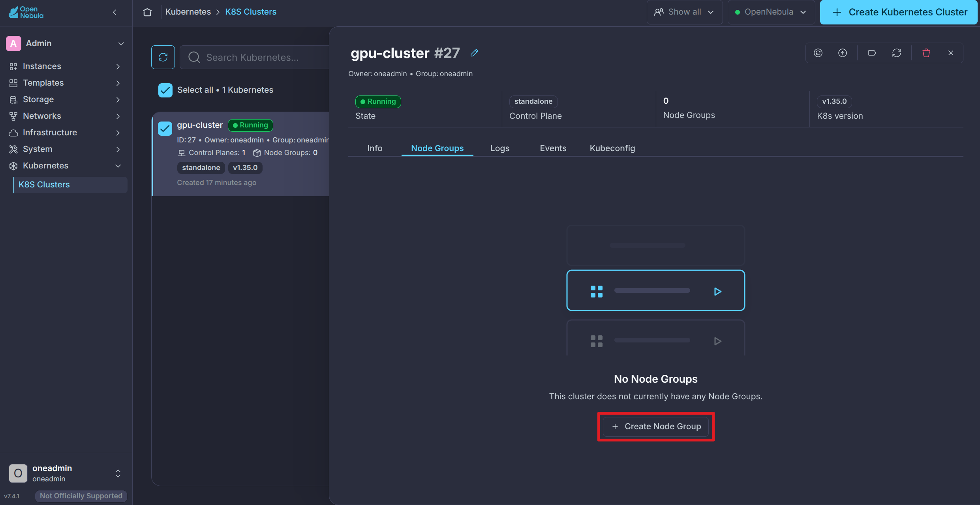This screenshot has height=505, width=980.
Task: Click the standalone tag on gpu-cluster card
Action: [201, 168]
